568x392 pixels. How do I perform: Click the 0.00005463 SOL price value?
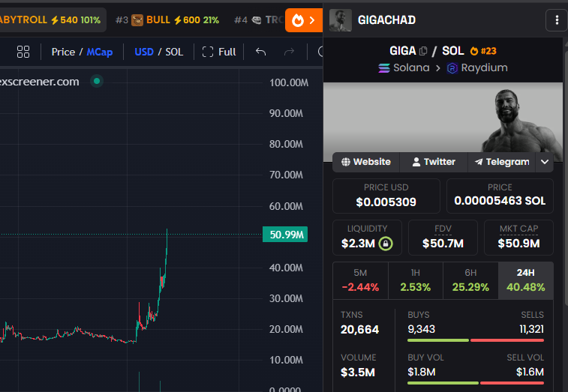500,201
